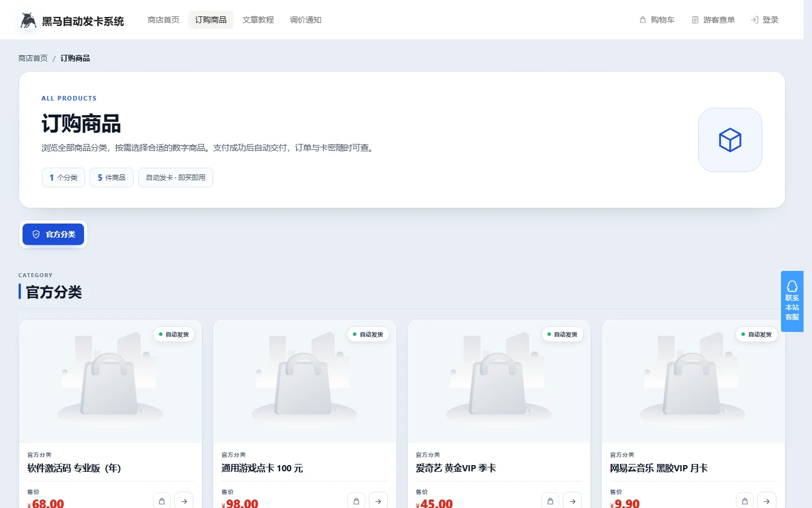Click the 1 个分类 stat chip
Screen dimensions: 812x508
point(63,177)
